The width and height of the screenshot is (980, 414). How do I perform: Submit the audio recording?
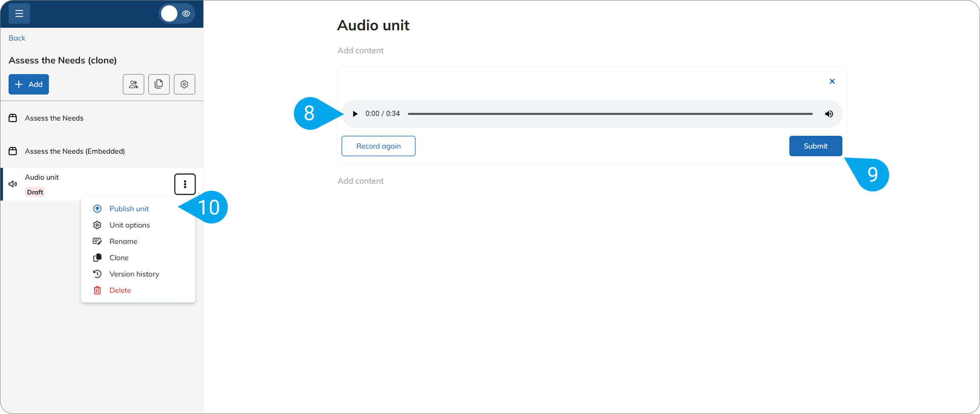pyautogui.click(x=815, y=146)
